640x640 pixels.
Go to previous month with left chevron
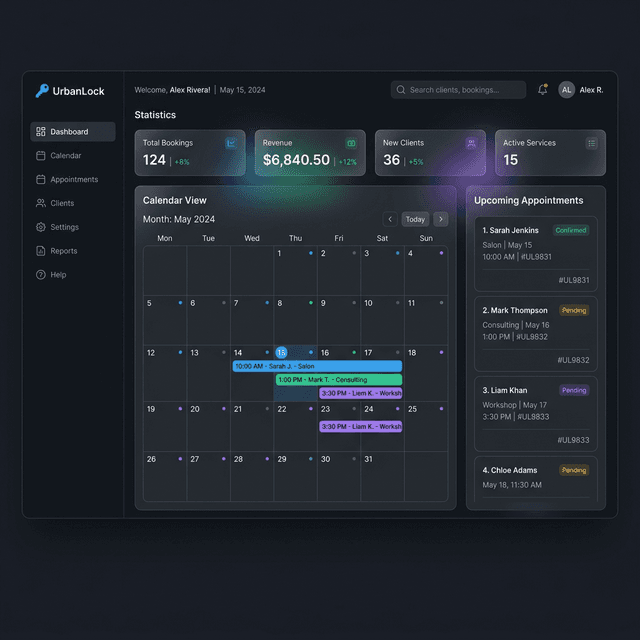coord(390,219)
